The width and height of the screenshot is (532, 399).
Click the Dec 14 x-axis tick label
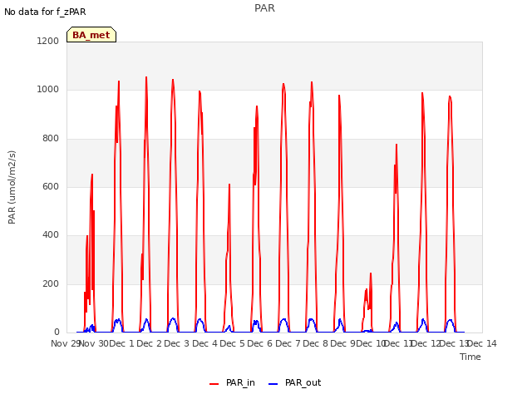point(482,343)
